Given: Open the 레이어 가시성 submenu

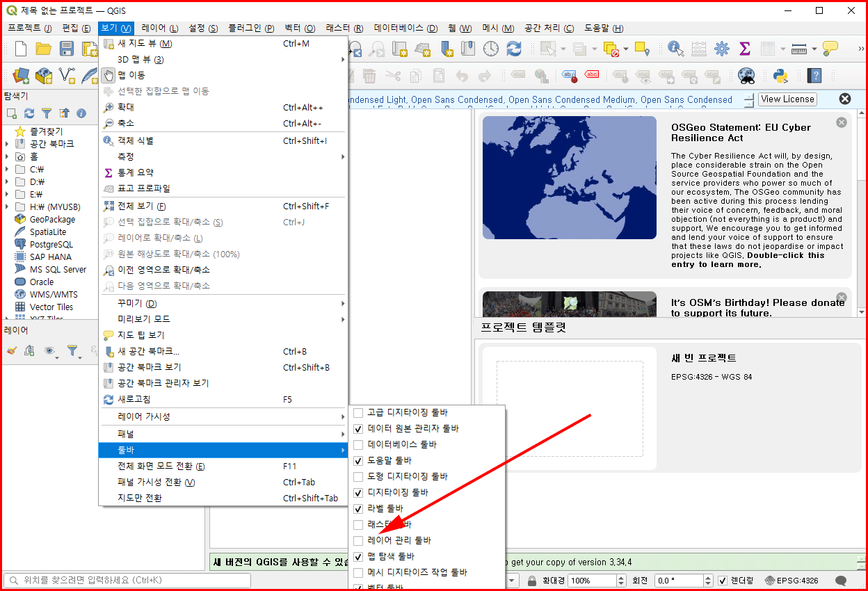Looking at the screenshot, I should (223, 416).
